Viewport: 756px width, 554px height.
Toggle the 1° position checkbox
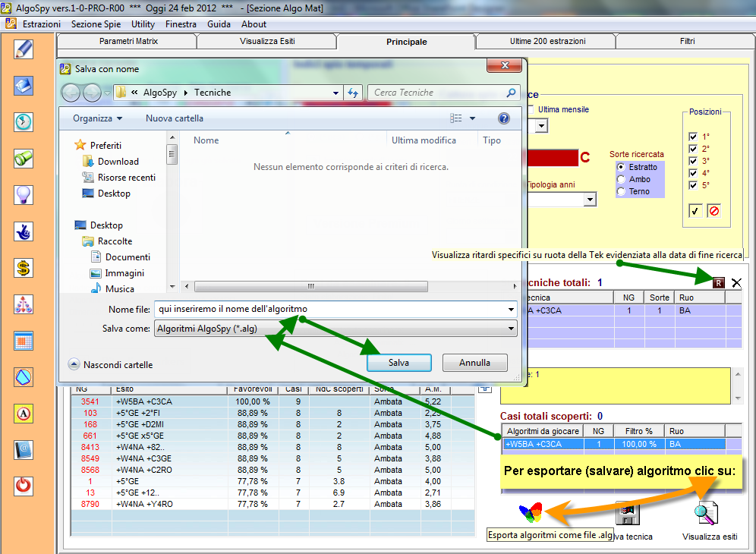(693, 137)
